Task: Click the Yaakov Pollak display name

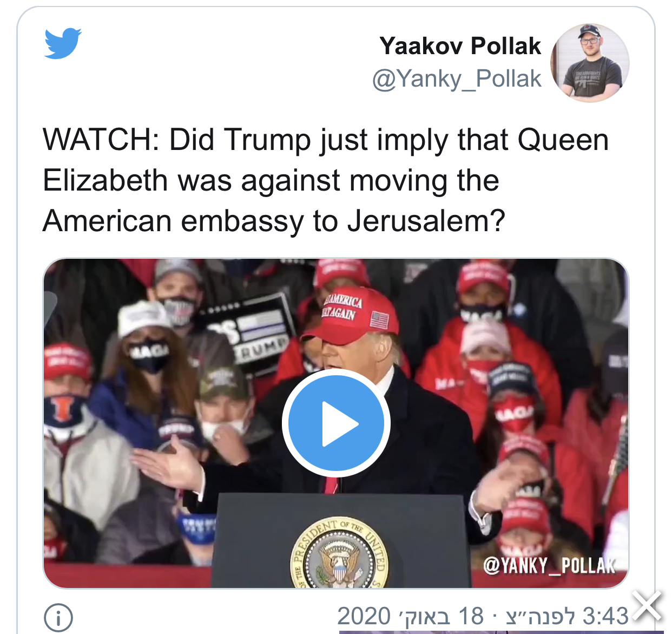Action: pyautogui.click(x=460, y=46)
